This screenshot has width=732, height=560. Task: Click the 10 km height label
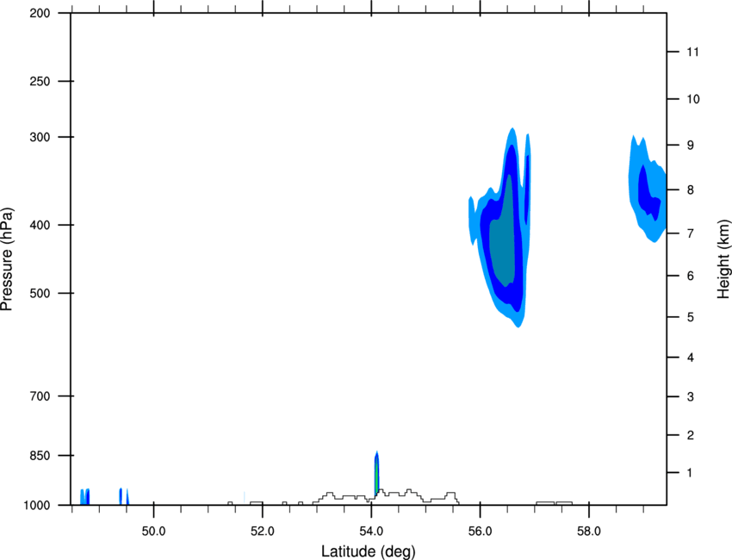click(x=692, y=99)
